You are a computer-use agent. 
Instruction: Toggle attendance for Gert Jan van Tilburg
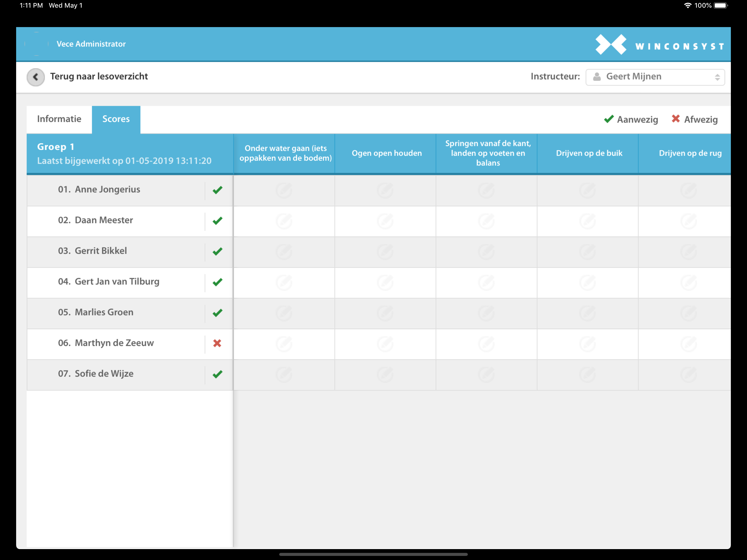217,282
